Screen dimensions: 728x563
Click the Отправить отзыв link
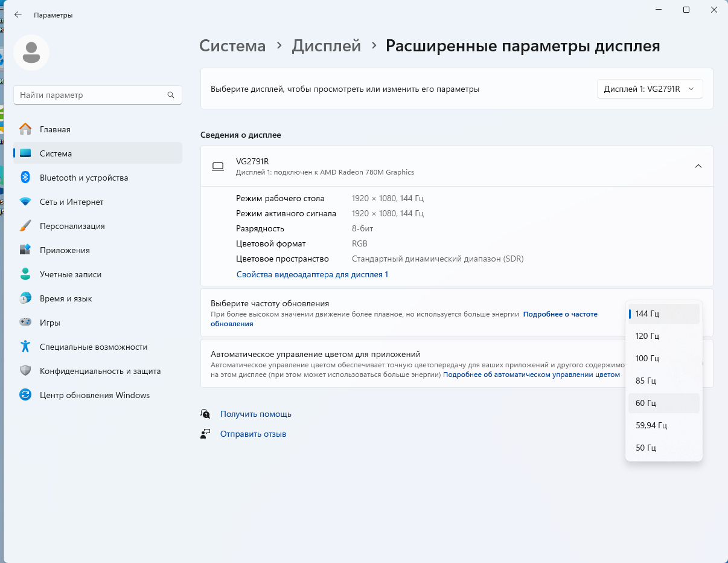(253, 434)
